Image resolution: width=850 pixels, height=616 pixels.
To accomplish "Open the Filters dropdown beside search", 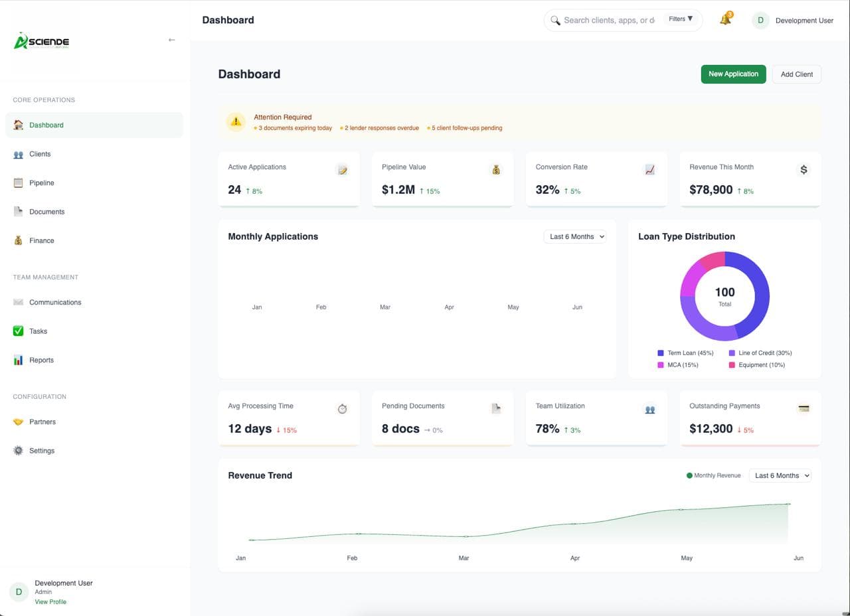I will (x=680, y=19).
